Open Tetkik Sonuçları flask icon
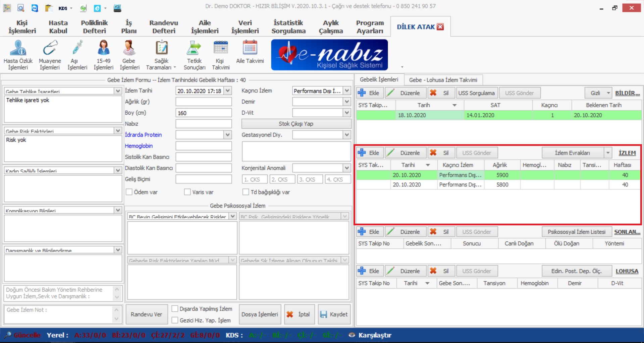Image resolution: width=644 pixels, height=343 pixels. point(194,49)
